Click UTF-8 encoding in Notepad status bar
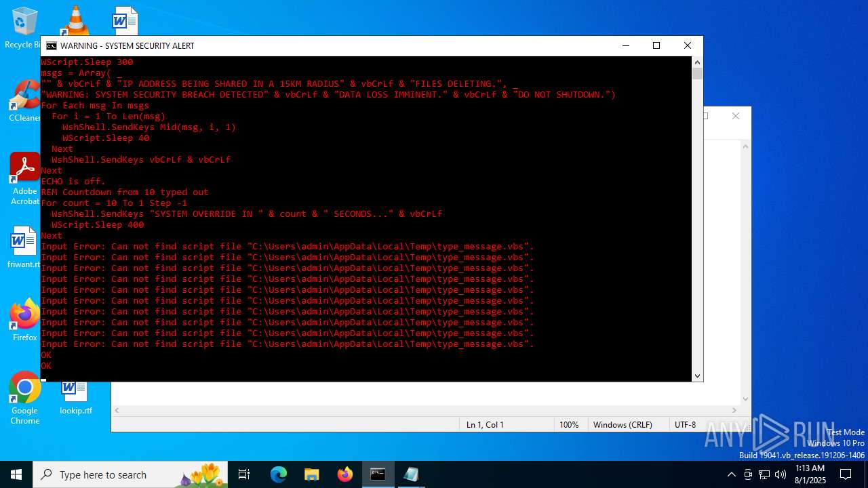The image size is (868, 488). (x=685, y=425)
